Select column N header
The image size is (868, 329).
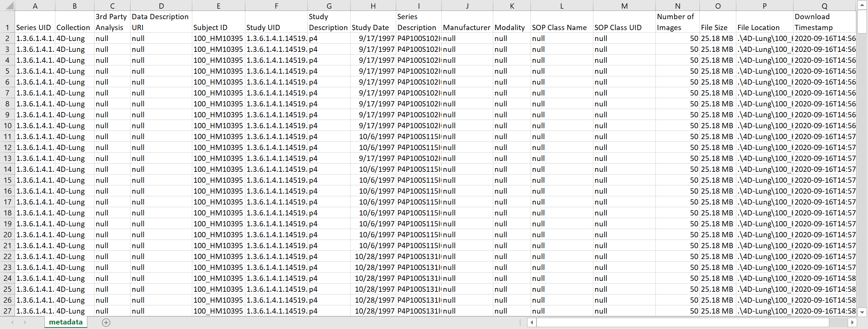point(677,6)
